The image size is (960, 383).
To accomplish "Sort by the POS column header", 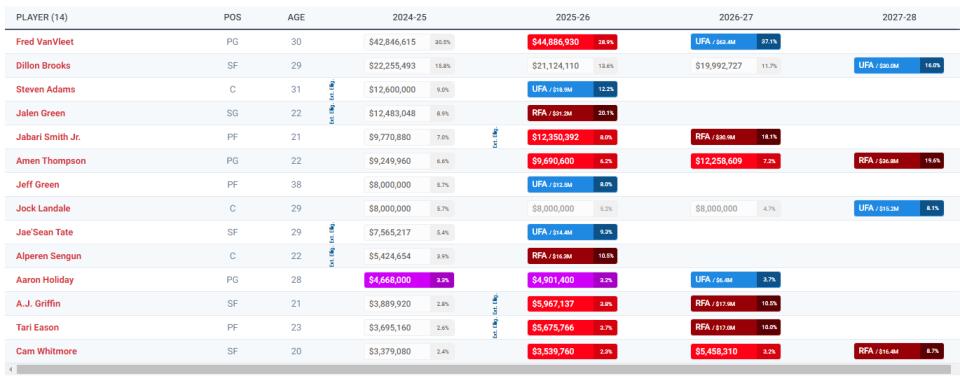I will point(233,17).
